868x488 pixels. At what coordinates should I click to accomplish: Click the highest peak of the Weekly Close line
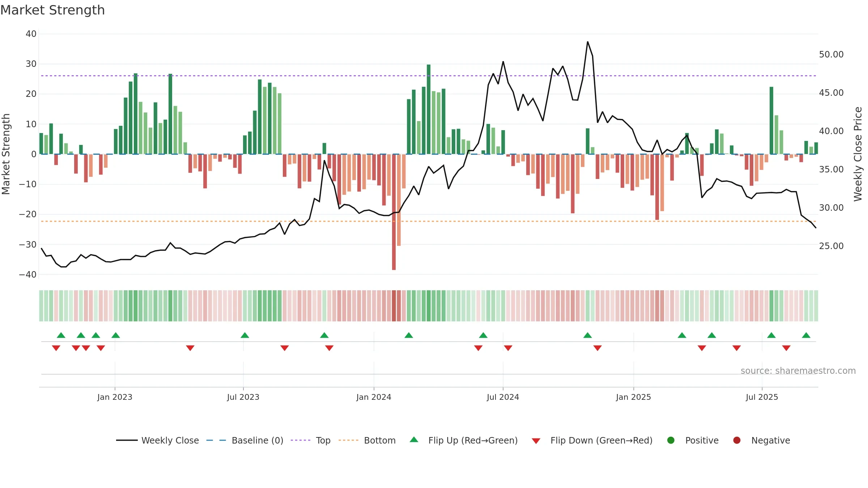point(588,42)
